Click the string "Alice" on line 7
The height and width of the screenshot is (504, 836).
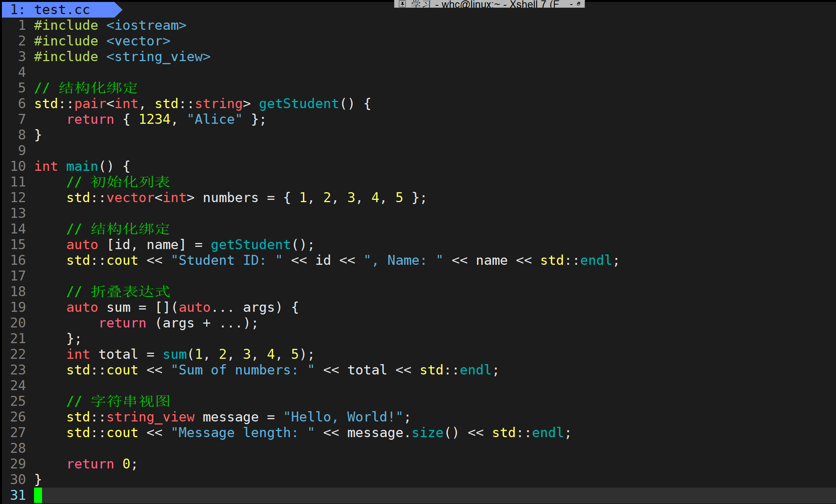tap(215, 119)
